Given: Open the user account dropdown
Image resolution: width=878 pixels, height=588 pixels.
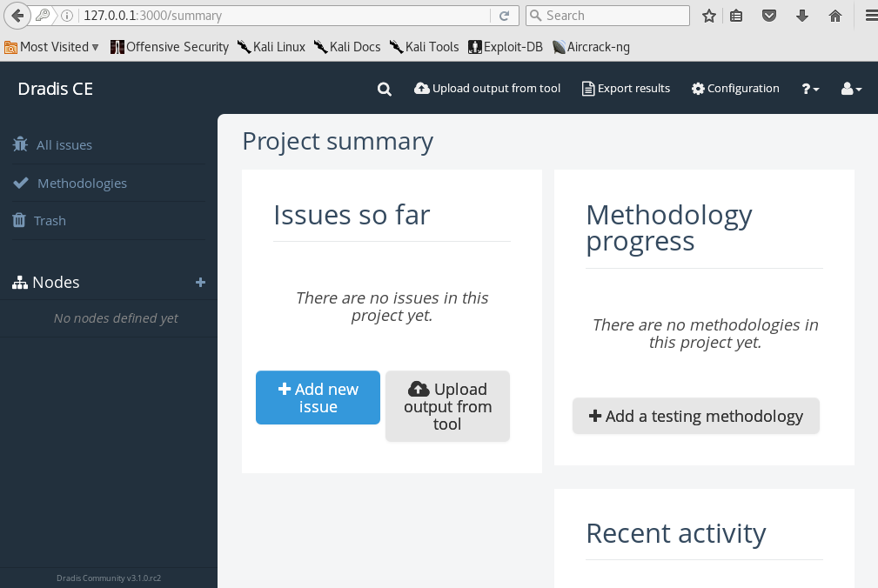Looking at the screenshot, I should coord(851,89).
